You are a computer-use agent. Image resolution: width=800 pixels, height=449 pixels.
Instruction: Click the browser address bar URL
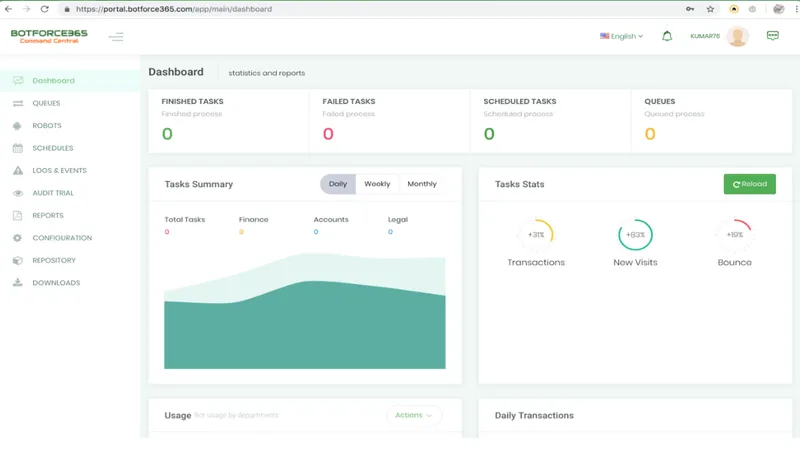(x=173, y=9)
